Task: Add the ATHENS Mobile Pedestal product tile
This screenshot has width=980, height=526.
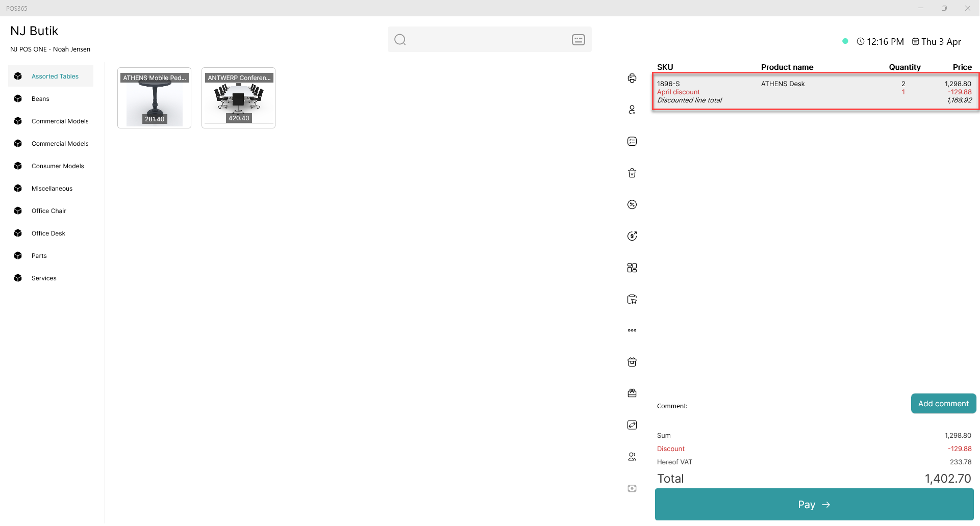Action: 155,98
